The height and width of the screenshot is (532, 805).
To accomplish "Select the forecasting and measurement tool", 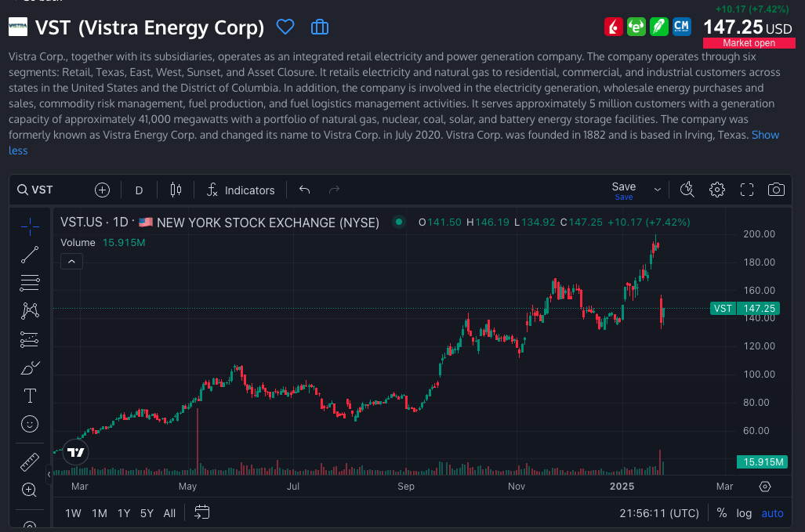I will (30, 339).
